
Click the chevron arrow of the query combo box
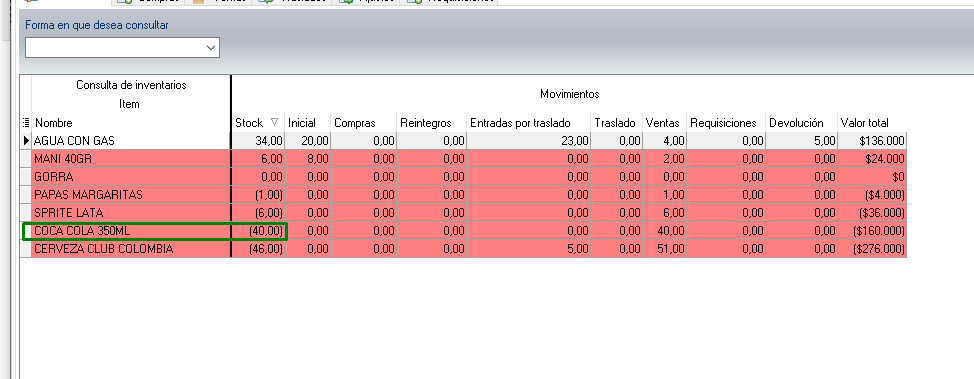pyautogui.click(x=211, y=48)
